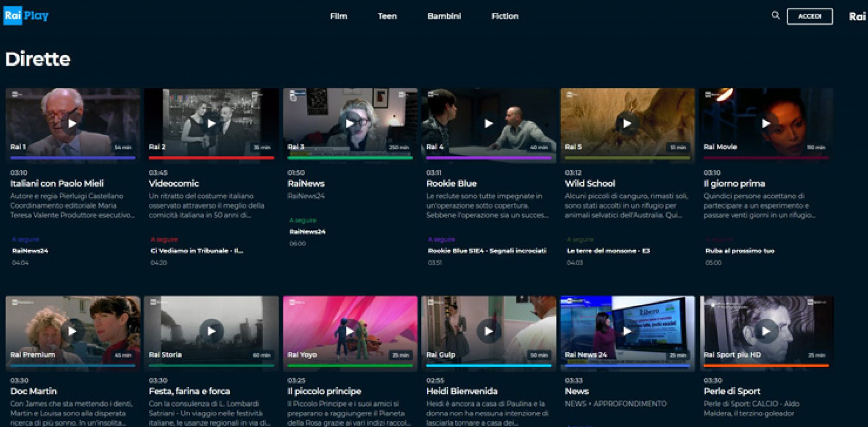Play the Rai Gulp stream
The width and height of the screenshot is (868, 427).
pyautogui.click(x=488, y=332)
